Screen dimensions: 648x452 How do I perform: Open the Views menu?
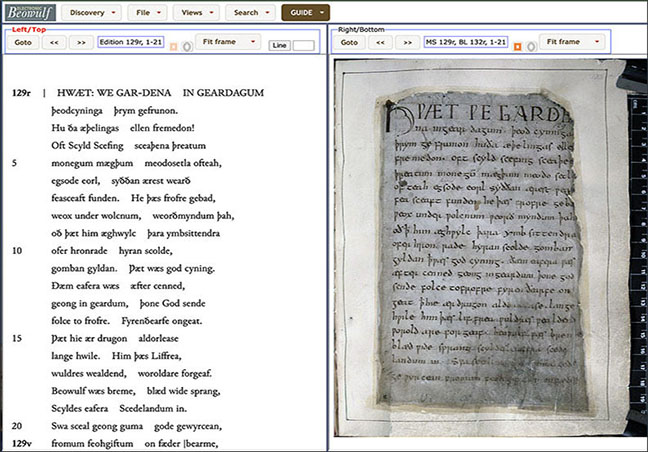point(196,12)
